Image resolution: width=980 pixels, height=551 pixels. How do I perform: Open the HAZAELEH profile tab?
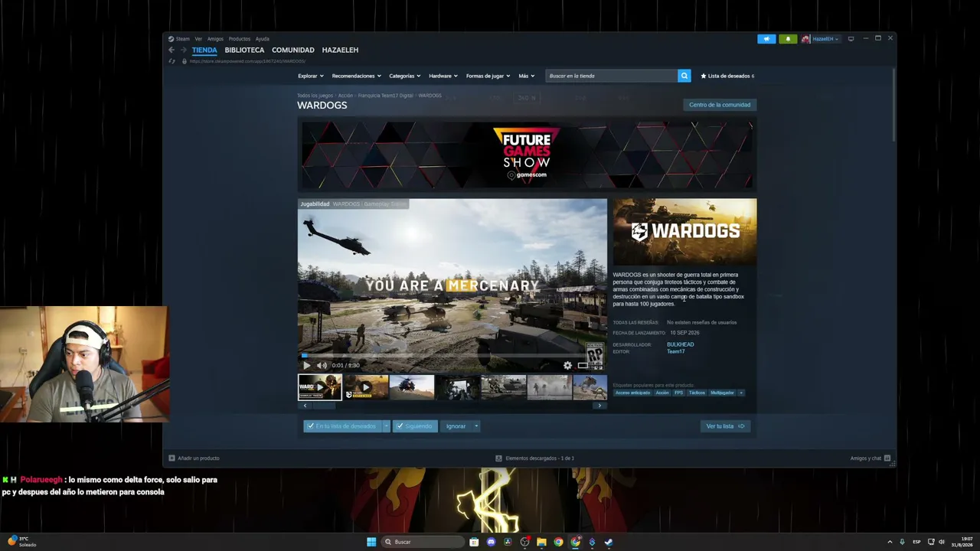point(340,50)
